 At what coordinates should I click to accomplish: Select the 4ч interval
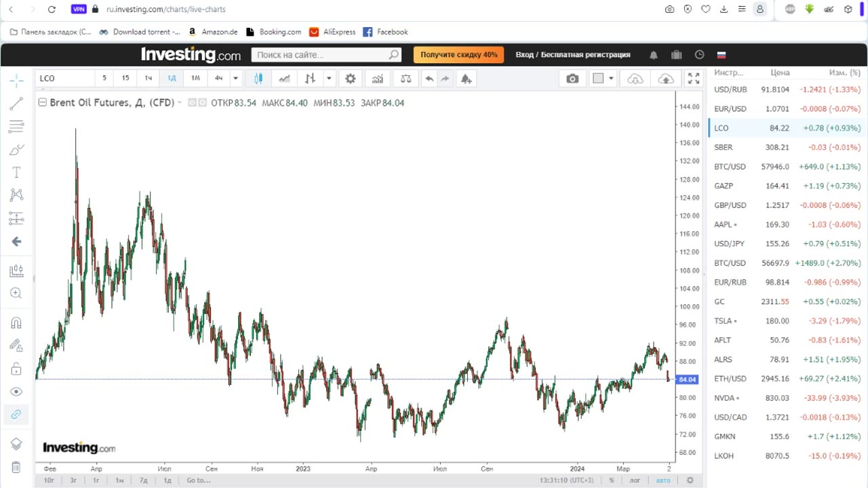click(218, 79)
